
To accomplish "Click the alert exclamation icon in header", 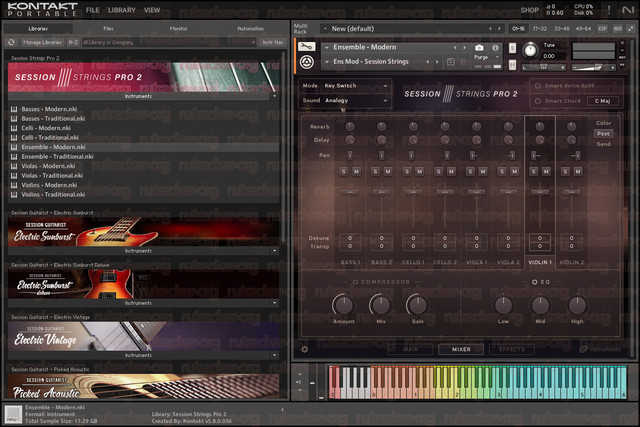I will (609, 10).
